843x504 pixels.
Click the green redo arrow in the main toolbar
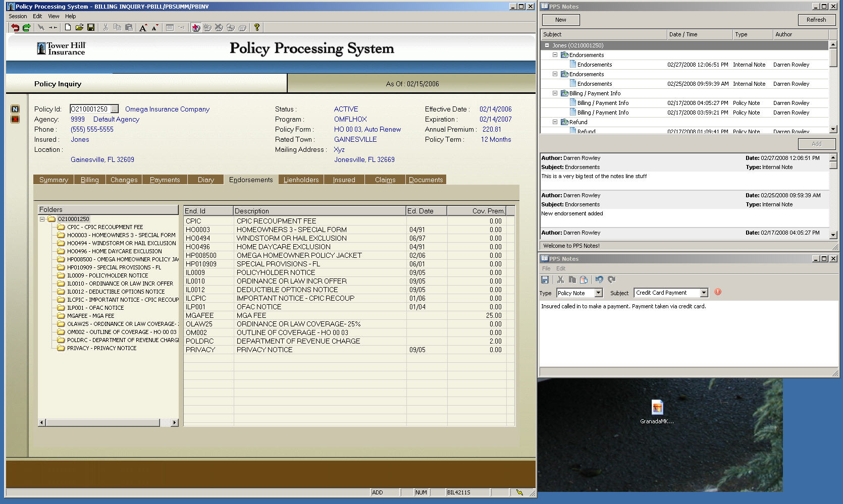point(26,28)
